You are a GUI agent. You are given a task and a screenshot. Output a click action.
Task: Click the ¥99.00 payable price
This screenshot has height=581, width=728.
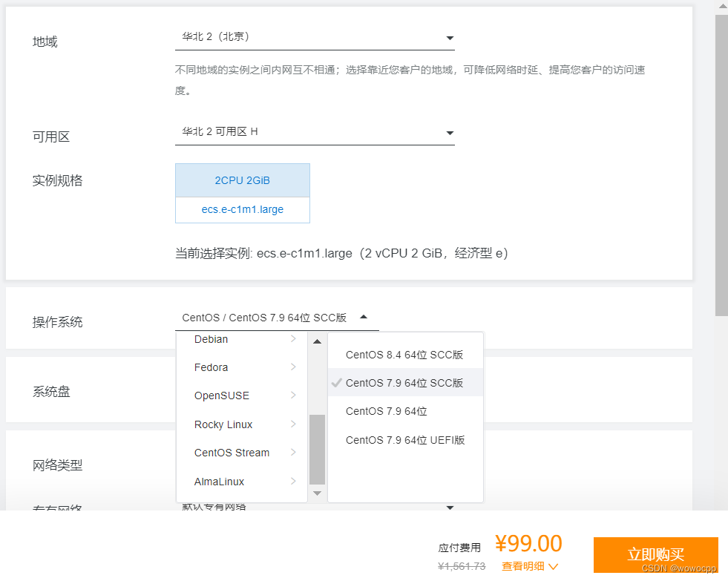528,543
